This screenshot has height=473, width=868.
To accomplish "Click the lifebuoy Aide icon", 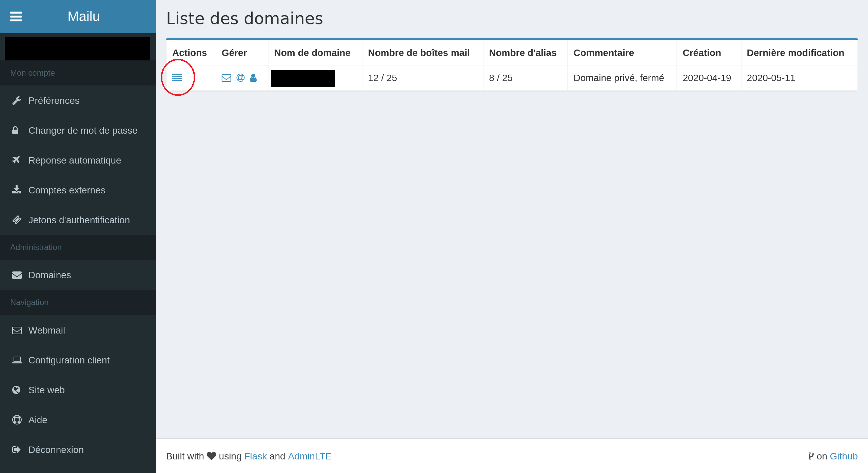I will click(17, 420).
